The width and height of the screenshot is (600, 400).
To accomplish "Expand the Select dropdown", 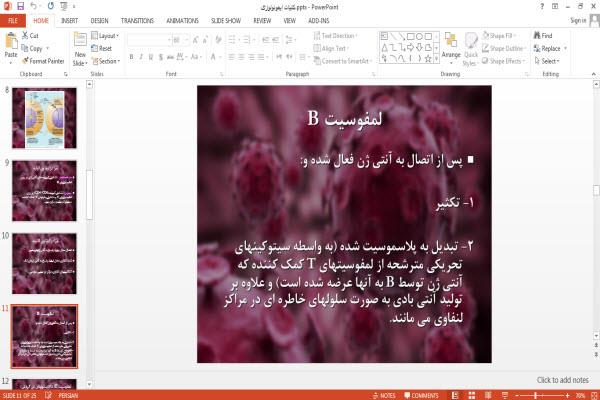I will point(548,61).
